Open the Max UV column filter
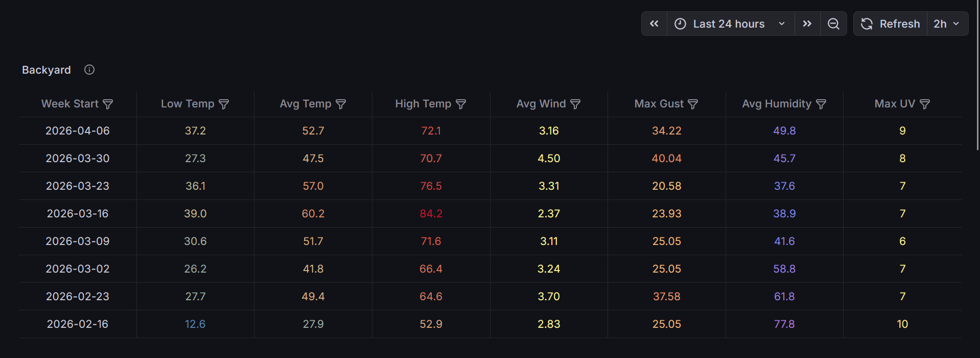Viewport: 980px width, 358px height. click(x=925, y=104)
